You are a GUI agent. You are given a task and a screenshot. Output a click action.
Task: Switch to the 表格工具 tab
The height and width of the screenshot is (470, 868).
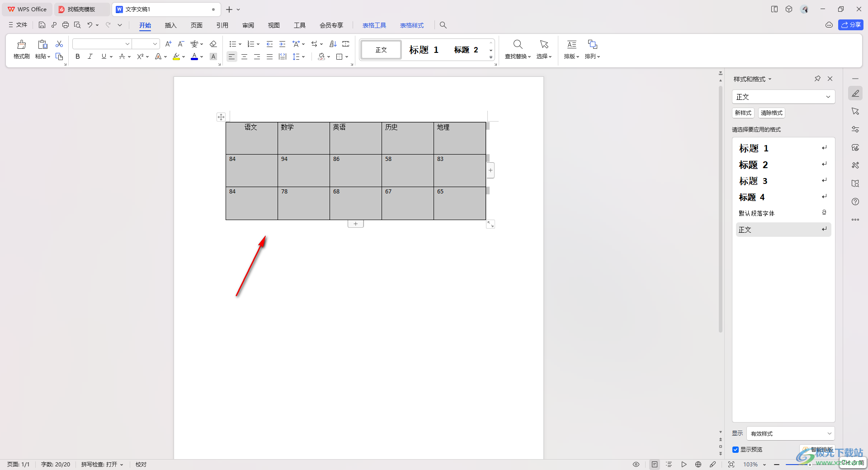click(x=374, y=25)
